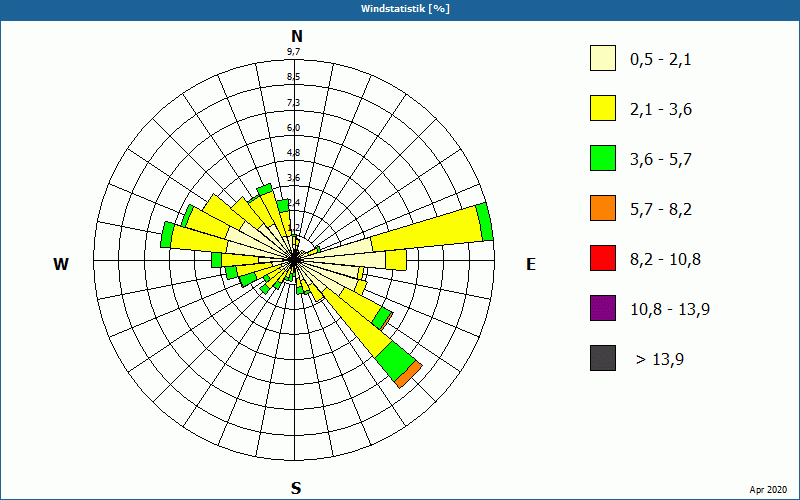The image size is (800, 500).
Task: Click the green tip of the west-northwest wind bar
Action: pos(167,235)
